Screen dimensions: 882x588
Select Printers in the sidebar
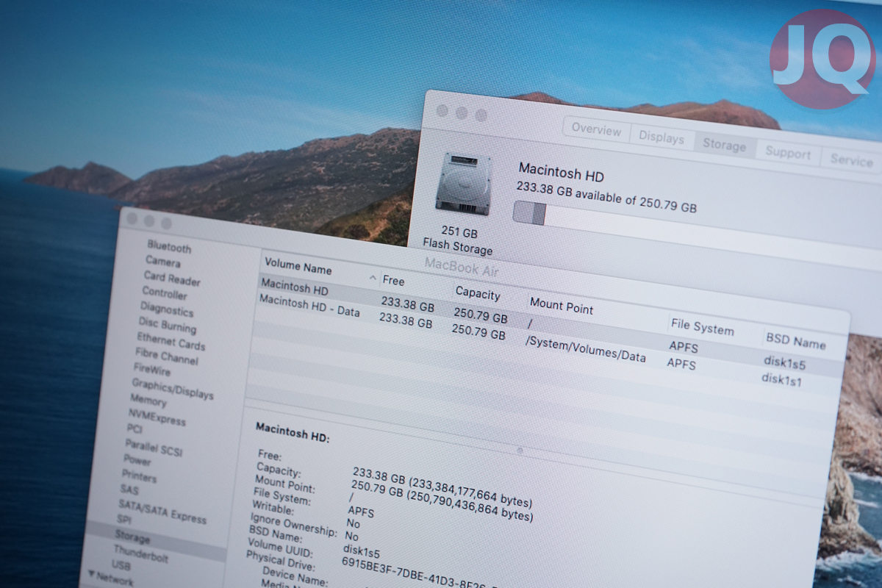[x=140, y=476]
